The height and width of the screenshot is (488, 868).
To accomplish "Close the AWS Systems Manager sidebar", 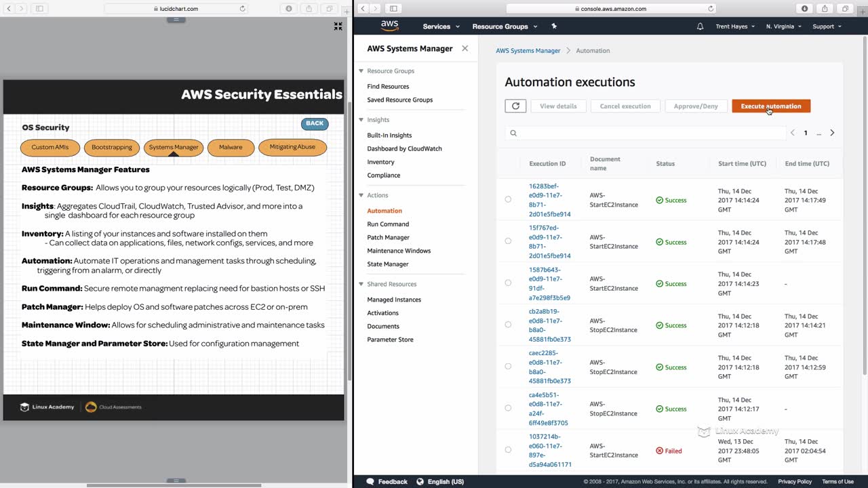I will coord(465,48).
